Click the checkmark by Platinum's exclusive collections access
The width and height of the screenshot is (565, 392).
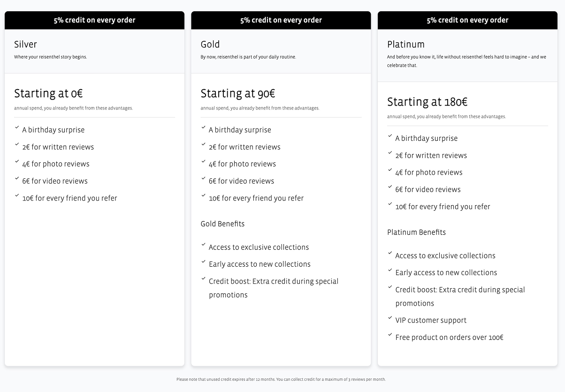coord(390,253)
